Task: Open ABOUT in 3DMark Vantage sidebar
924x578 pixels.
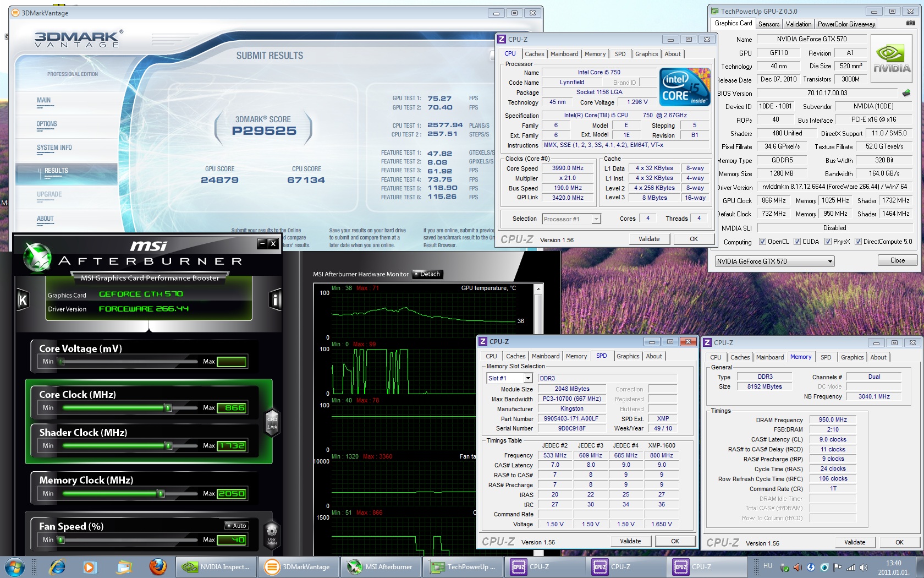Action: tap(45, 219)
